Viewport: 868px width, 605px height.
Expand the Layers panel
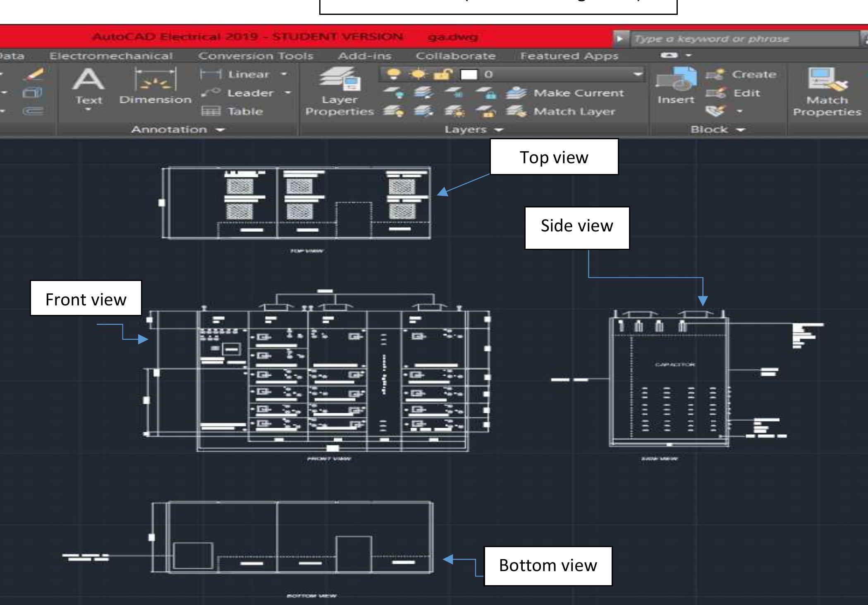(x=474, y=130)
